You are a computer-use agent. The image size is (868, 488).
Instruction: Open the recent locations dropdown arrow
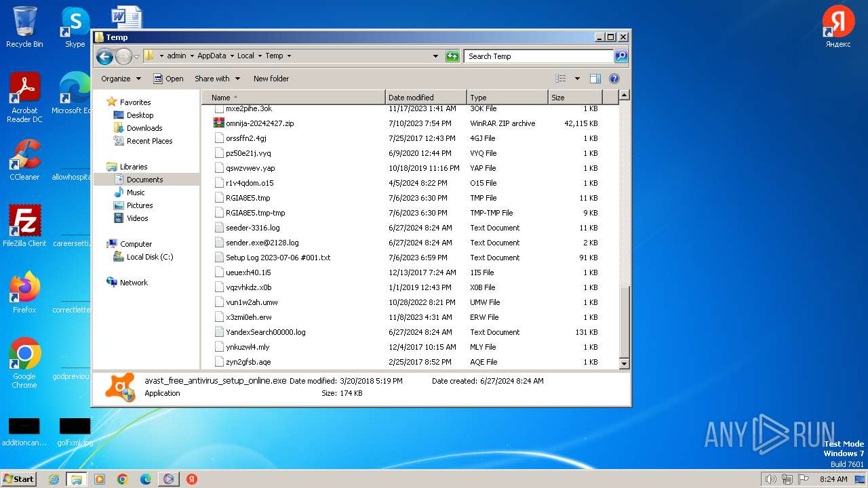coord(136,56)
